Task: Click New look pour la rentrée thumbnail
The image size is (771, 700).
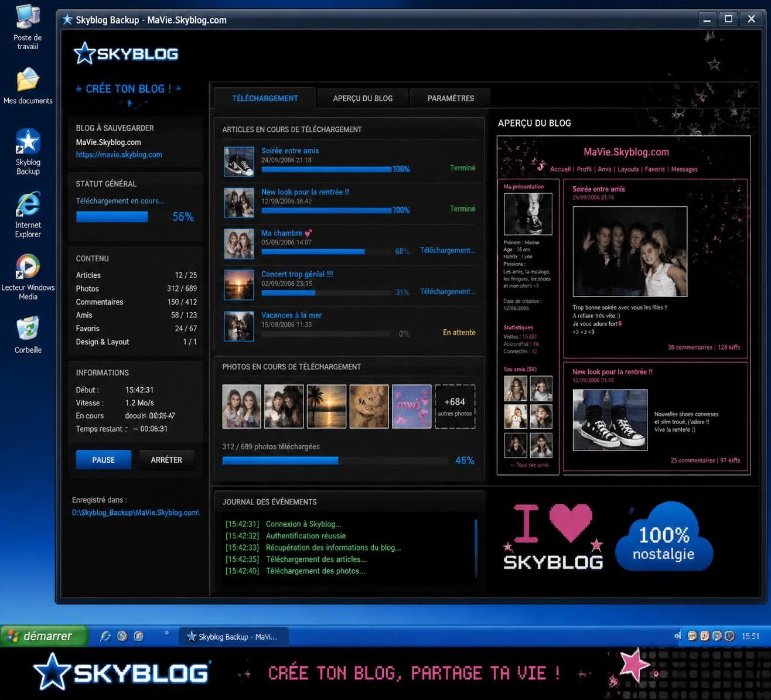Action: click(239, 203)
